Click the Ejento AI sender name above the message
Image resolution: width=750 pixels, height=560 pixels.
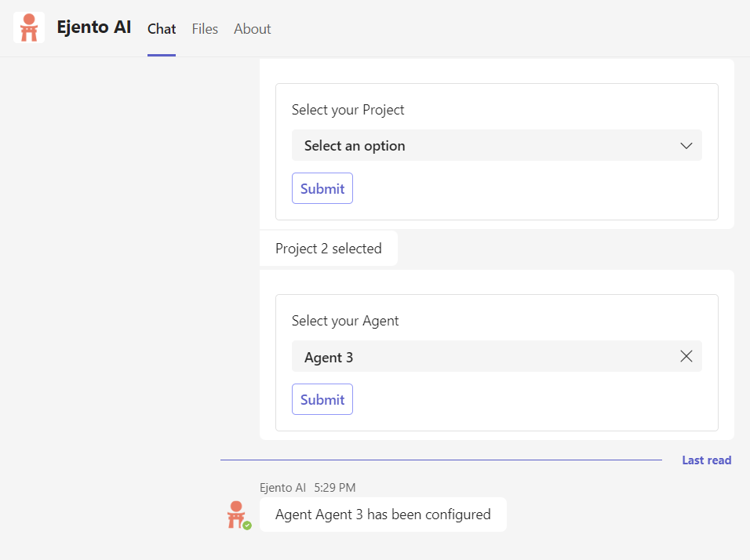coord(282,488)
